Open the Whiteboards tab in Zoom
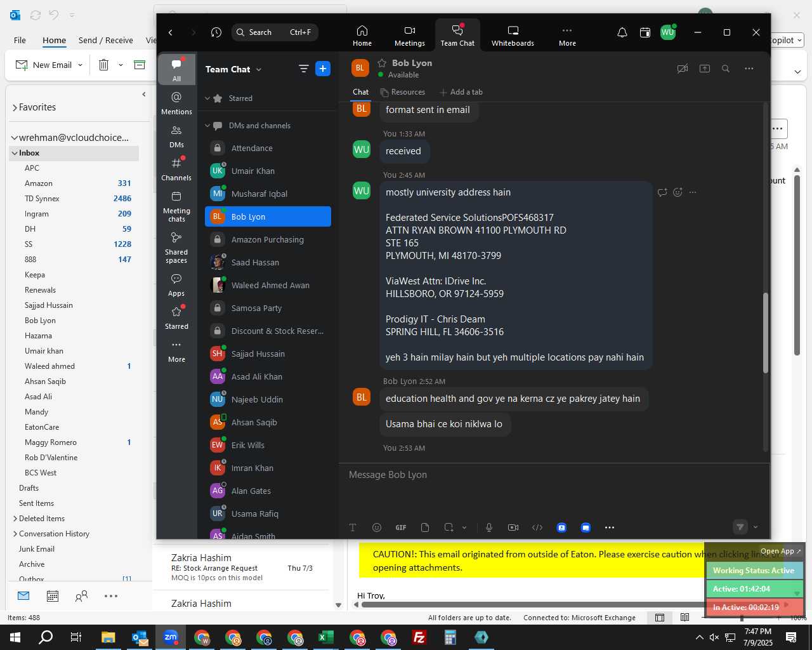Screen dimensions: 812x650 pos(513,36)
